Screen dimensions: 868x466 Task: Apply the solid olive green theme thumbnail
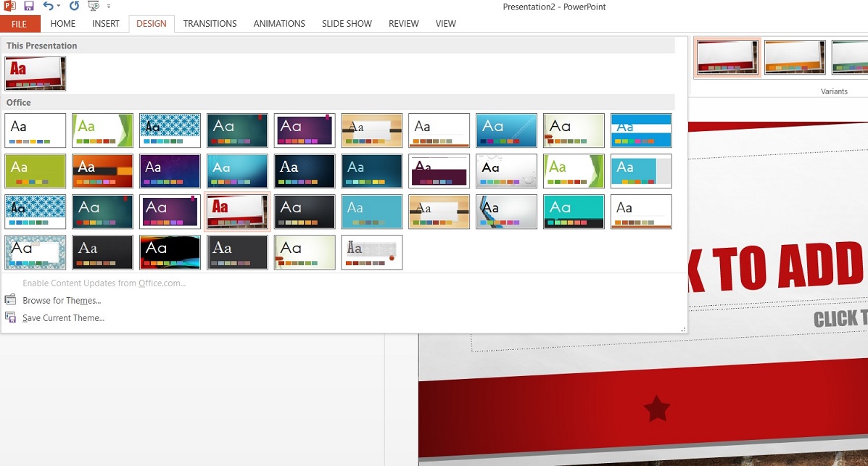pos(35,171)
